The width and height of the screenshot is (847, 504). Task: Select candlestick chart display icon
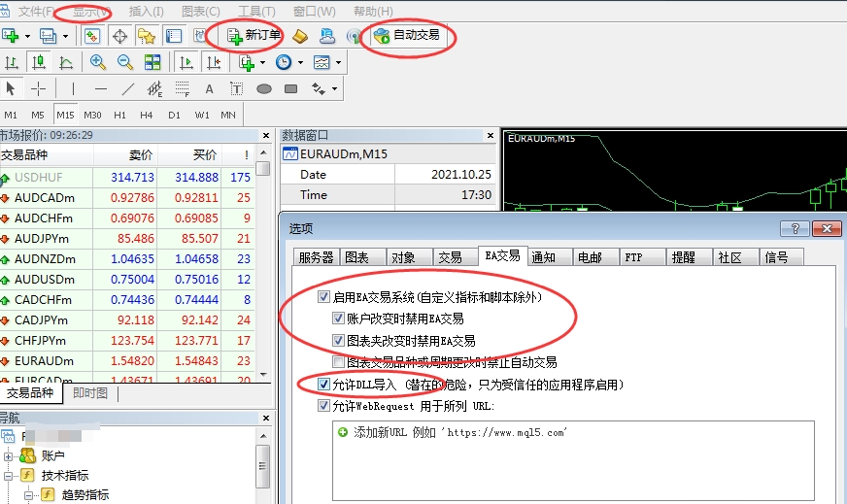tap(38, 63)
